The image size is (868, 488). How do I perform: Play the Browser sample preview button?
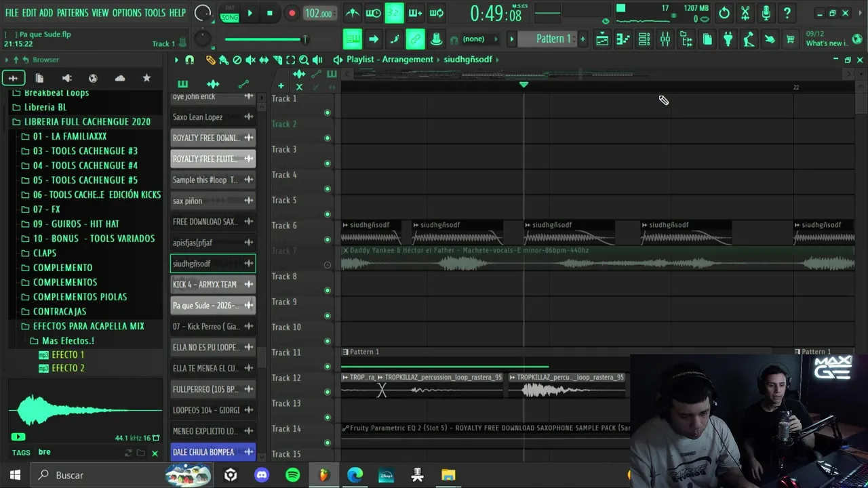point(18,437)
